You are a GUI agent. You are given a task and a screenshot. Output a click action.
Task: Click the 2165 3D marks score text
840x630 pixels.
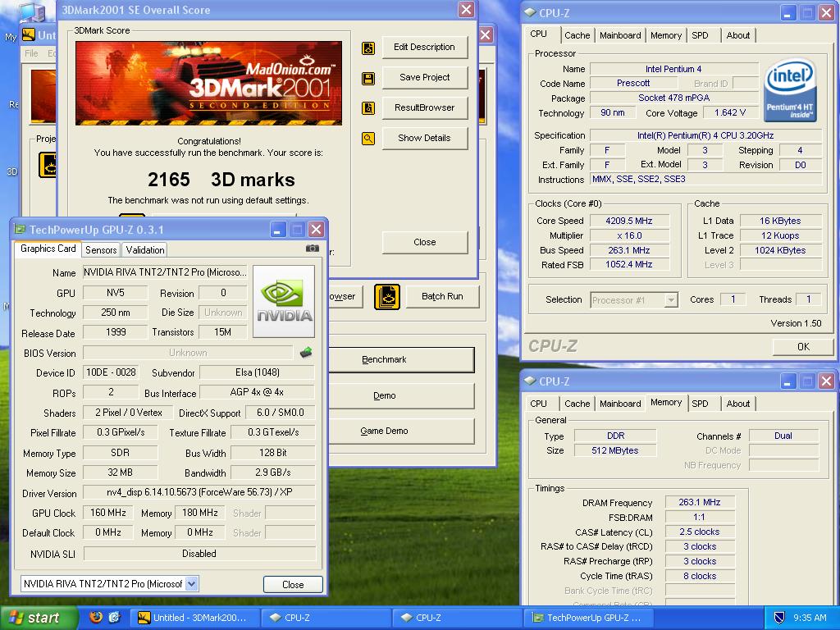pyautogui.click(x=221, y=180)
